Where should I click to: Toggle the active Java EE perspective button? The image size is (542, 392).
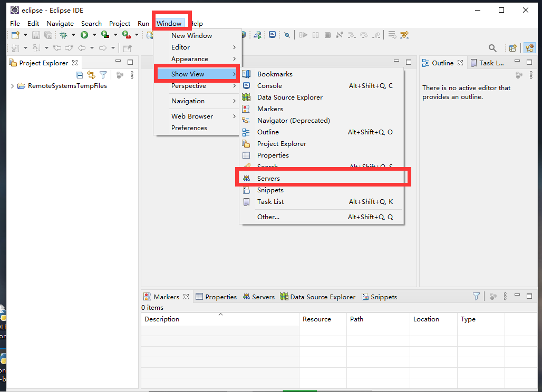(529, 48)
